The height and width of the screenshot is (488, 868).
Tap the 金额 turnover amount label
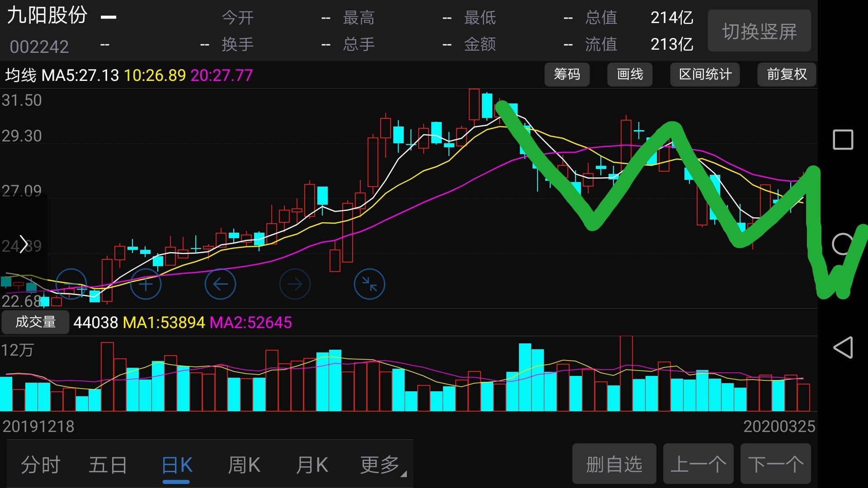click(480, 44)
